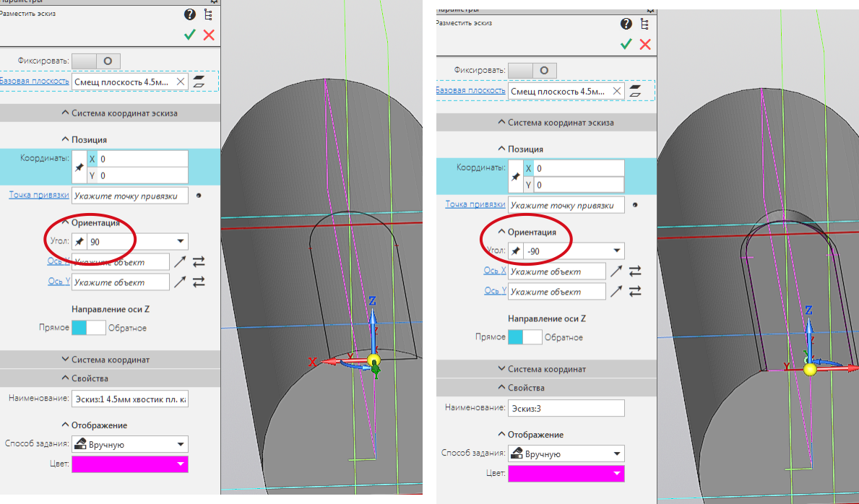Click Ось Y object field in right panel
This screenshot has height=504, width=859.
(x=557, y=292)
